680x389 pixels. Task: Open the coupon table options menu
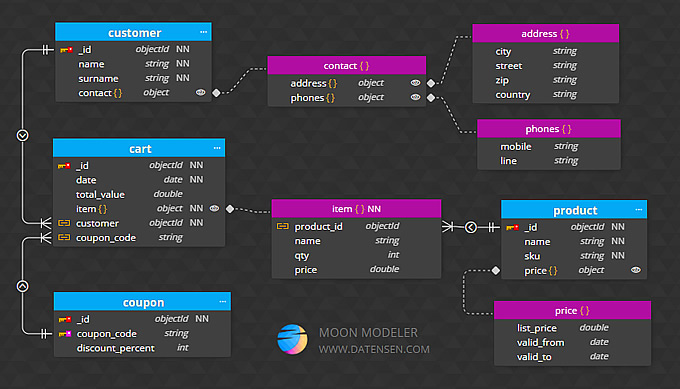click(222, 301)
